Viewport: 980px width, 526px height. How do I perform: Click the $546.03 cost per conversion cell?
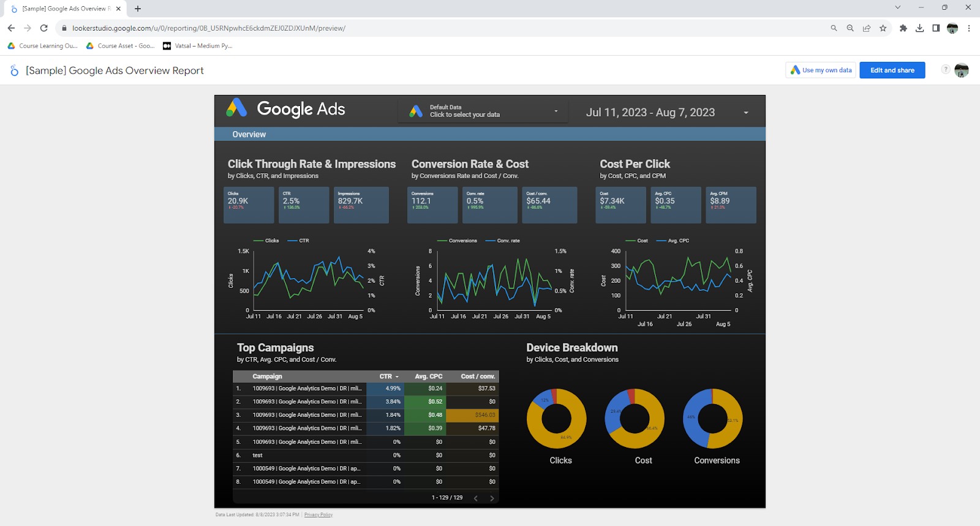point(472,415)
